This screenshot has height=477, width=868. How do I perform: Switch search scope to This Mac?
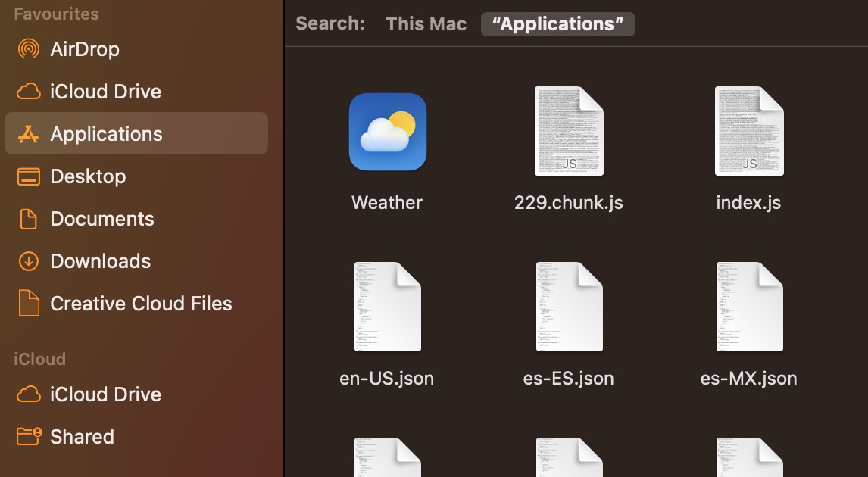[x=426, y=23]
